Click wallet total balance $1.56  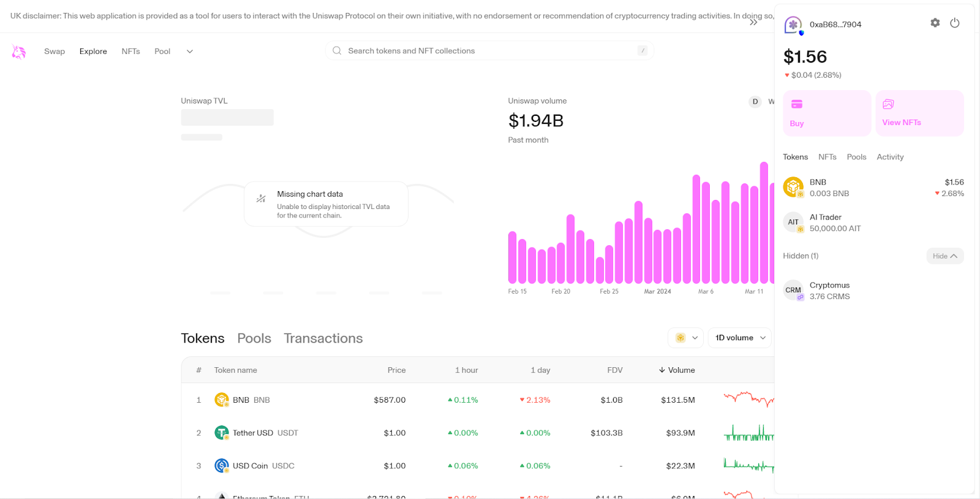coord(805,57)
